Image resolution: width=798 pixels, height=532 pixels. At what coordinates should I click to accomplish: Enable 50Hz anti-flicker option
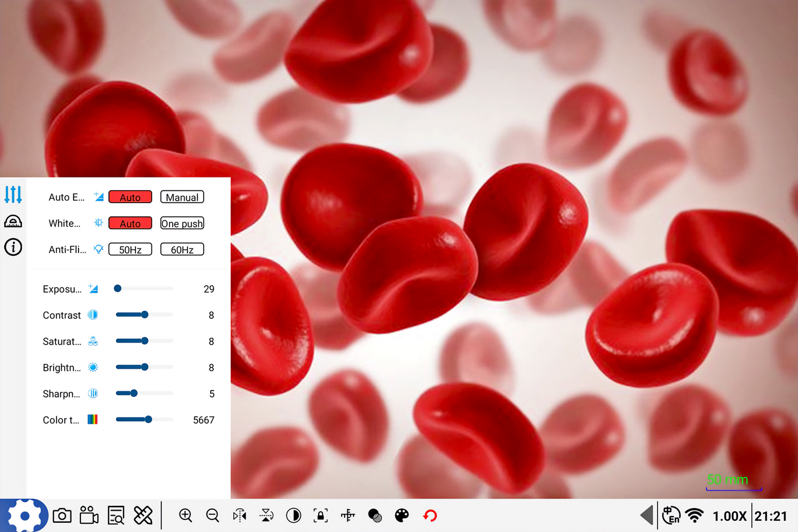[130, 250]
